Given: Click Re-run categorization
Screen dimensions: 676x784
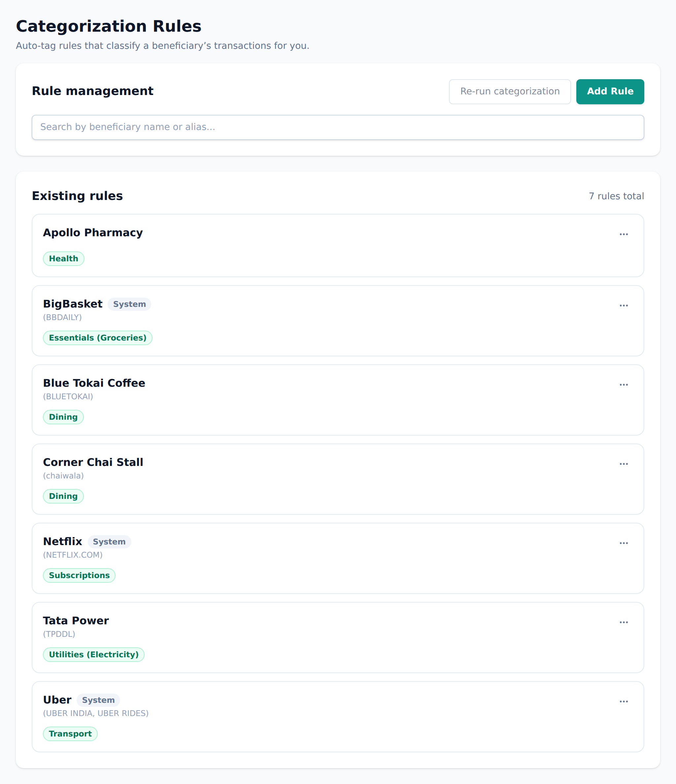Looking at the screenshot, I should (510, 92).
